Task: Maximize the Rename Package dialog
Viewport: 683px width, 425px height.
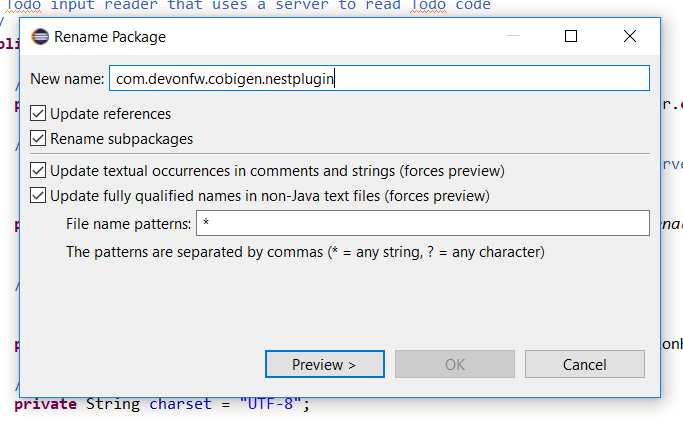Action: (x=571, y=37)
